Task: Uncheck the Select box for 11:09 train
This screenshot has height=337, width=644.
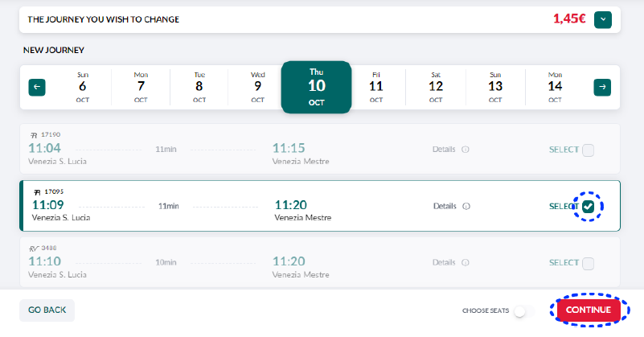Action: 589,207
